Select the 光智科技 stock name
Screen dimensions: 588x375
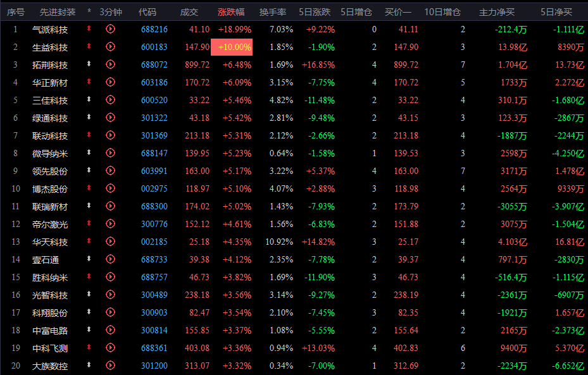click(50, 295)
